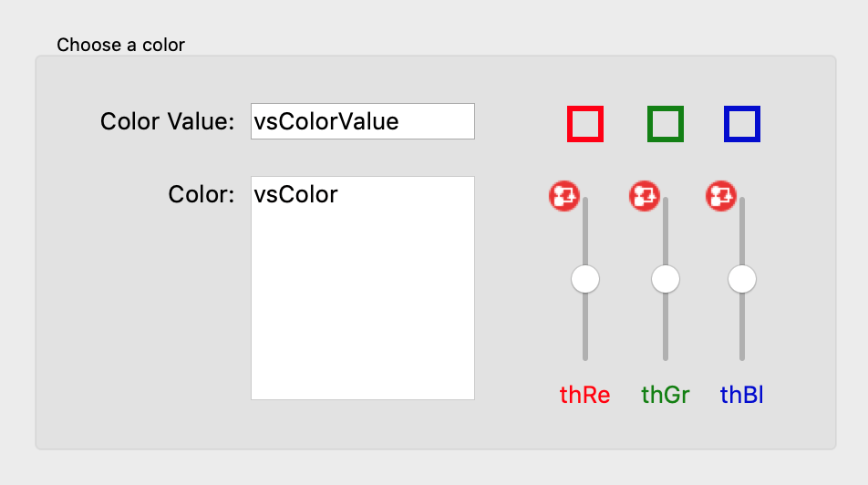The image size is (868, 485).
Task: Select the green outlined square swatch
Action: [666, 124]
